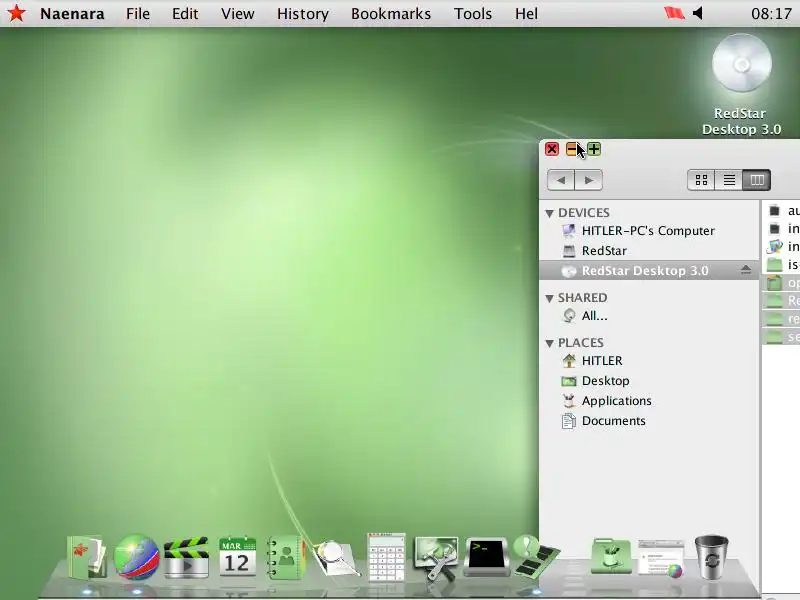Select the RedStar drive in sidebar
800x600 pixels.
[x=649, y=251]
